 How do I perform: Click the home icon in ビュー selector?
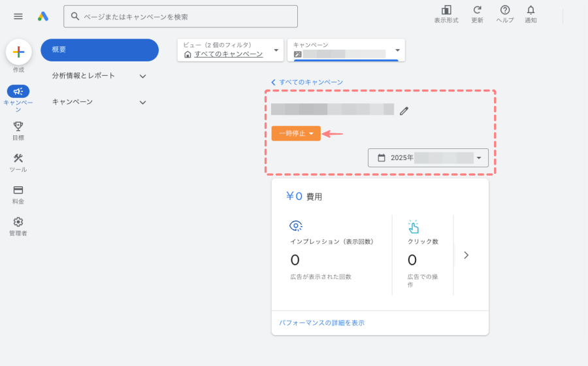tap(188, 55)
